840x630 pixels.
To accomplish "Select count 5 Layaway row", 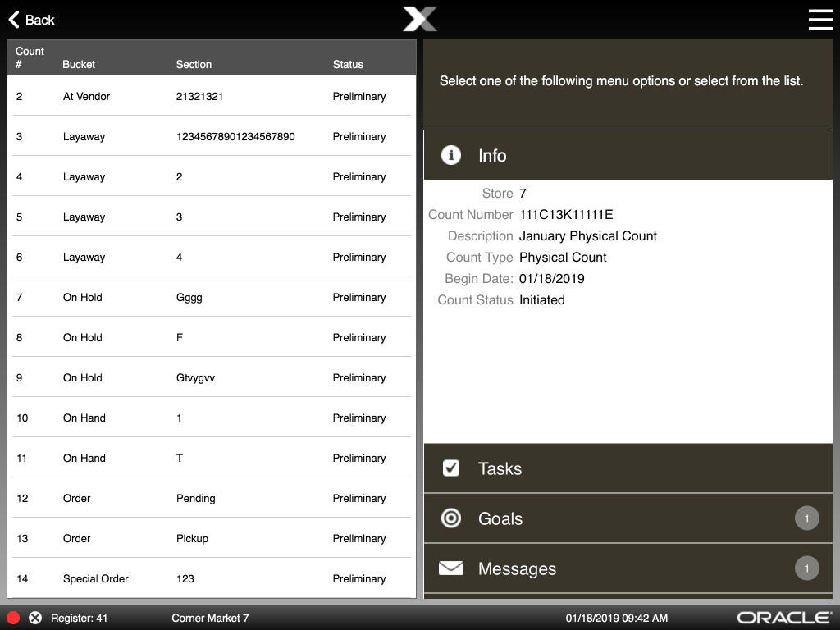I will click(212, 216).
